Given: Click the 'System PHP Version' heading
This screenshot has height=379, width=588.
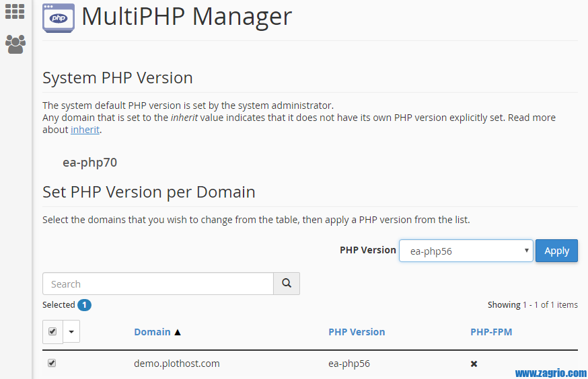Looking at the screenshot, I should [x=117, y=78].
